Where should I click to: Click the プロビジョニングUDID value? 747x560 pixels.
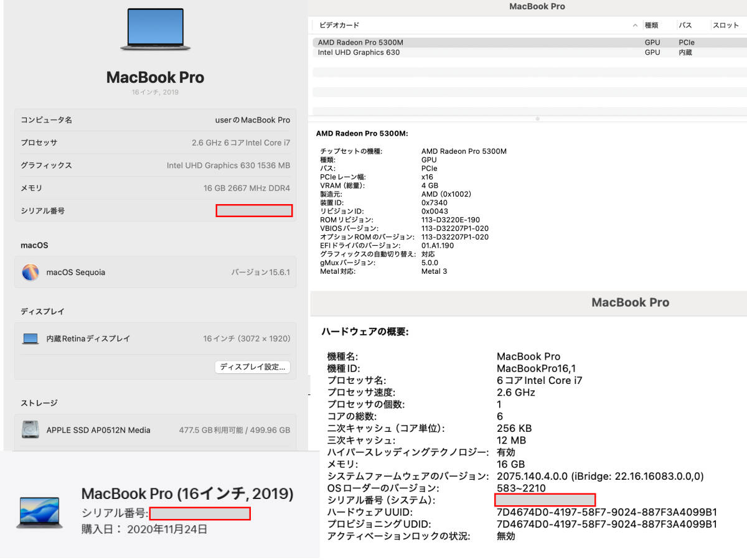pyautogui.click(x=607, y=524)
